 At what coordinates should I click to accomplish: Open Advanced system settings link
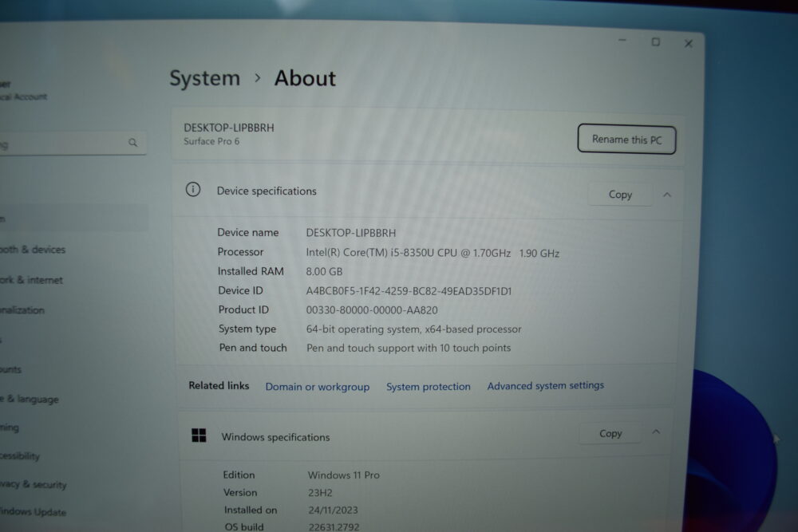coord(546,385)
